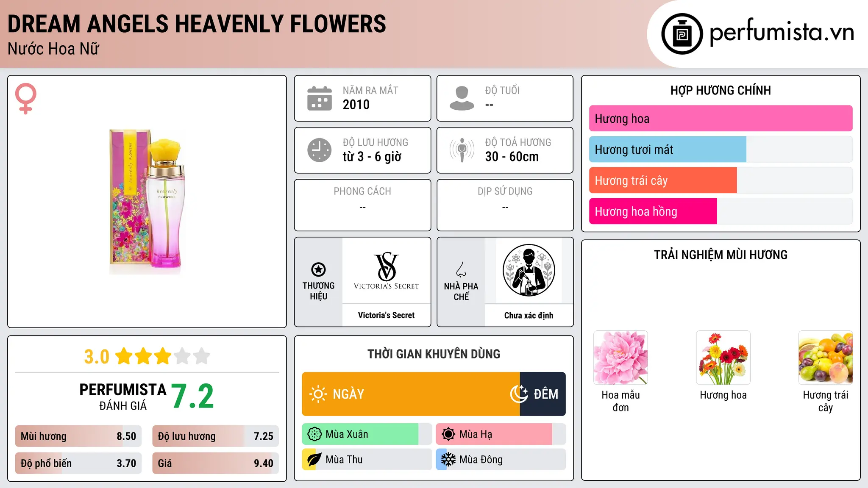Click the DỊP SỬ DỤNG label

coord(505,191)
